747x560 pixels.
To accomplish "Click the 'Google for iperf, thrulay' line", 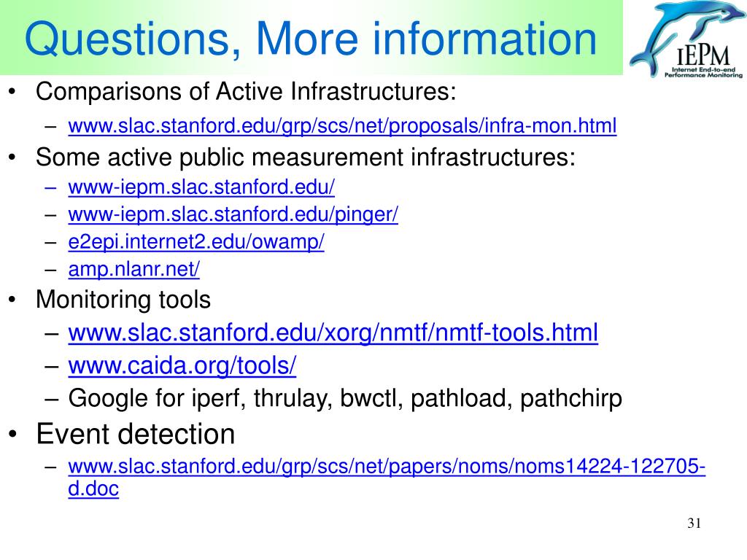I will 345,399.
